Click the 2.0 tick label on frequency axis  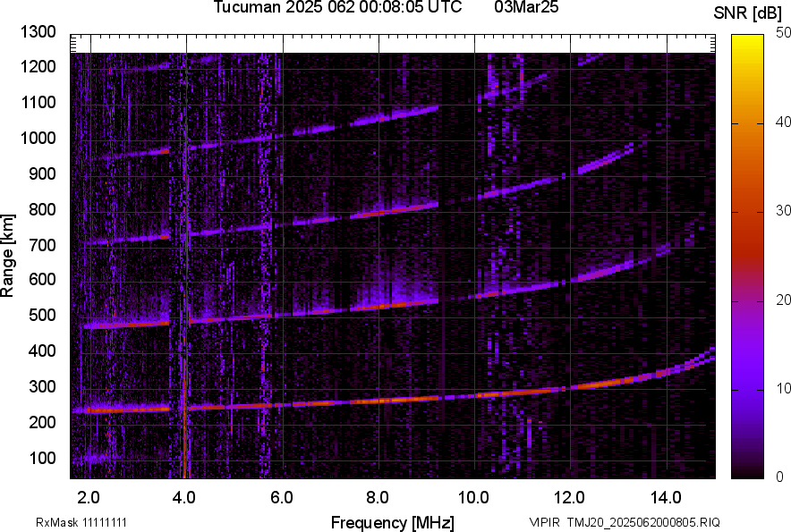point(89,496)
